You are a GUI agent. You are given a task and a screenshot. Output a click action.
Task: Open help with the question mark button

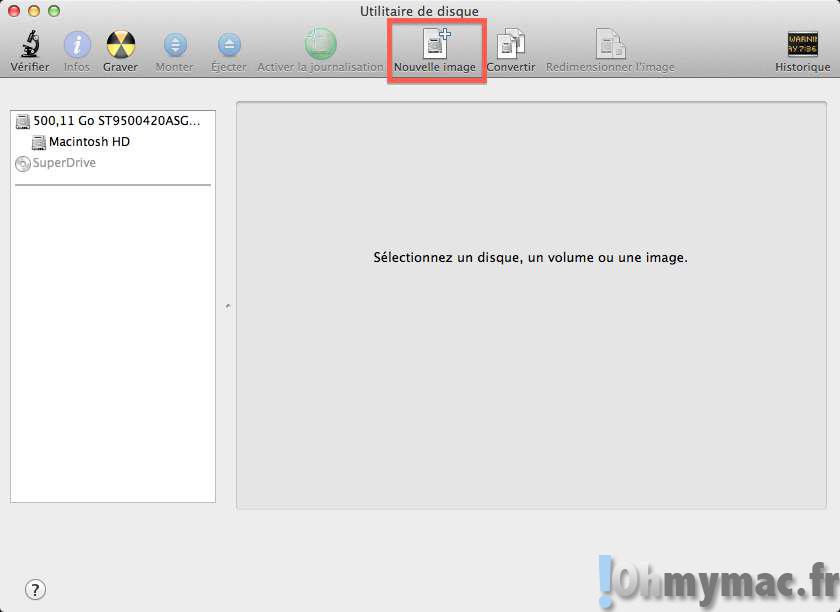[35, 589]
